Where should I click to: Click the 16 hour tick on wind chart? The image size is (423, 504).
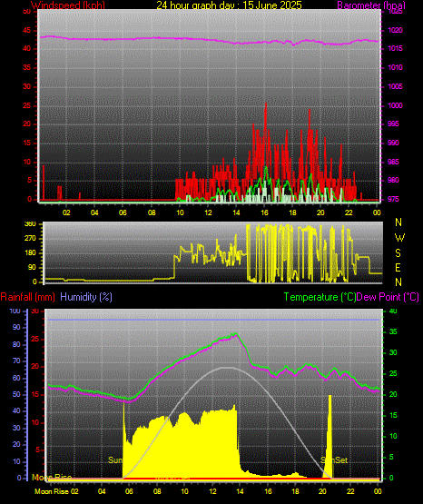click(264, 212)
